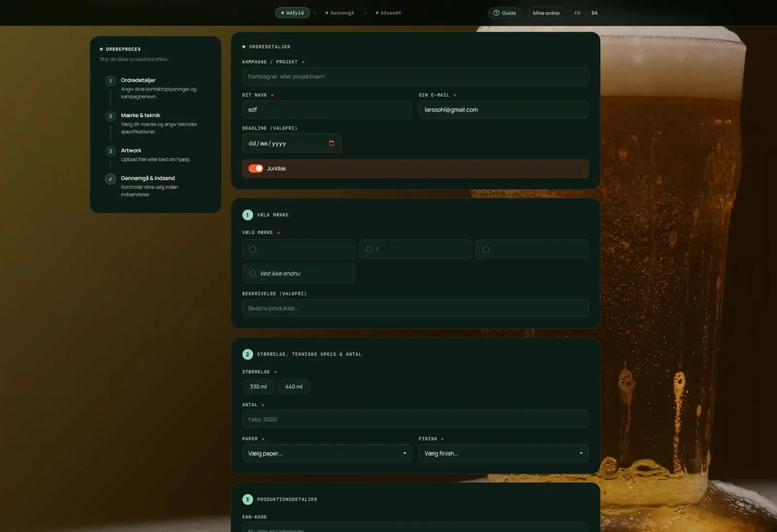Choose the 440 ml size
The image size is (777, 532).
click(294, 387)
